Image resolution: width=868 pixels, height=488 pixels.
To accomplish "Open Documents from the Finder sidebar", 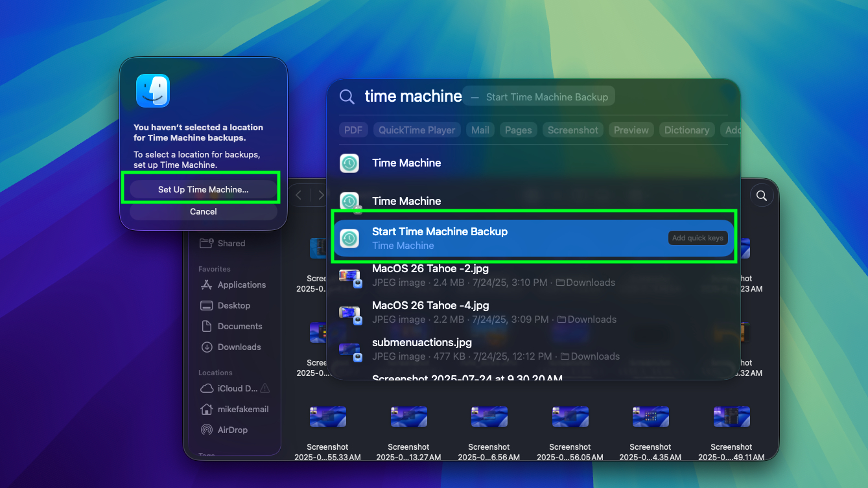I will pyautogui.click(x=231, y=326).
